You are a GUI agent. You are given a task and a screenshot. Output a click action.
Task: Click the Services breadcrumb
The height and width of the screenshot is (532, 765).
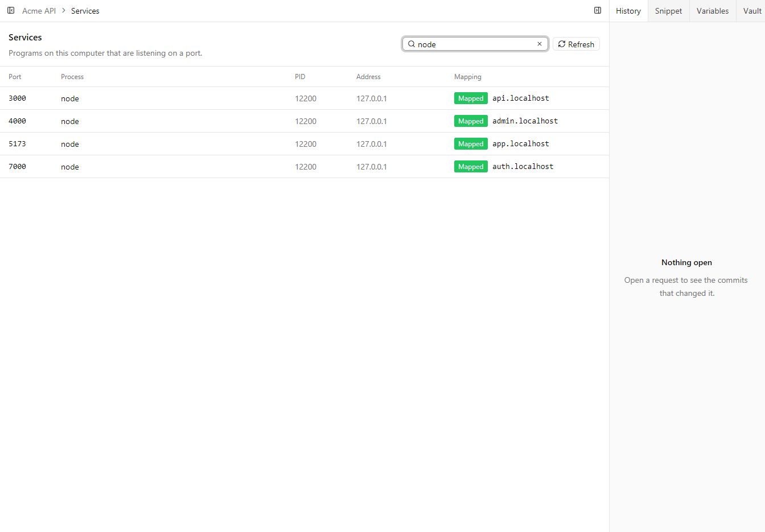[85, 11]
